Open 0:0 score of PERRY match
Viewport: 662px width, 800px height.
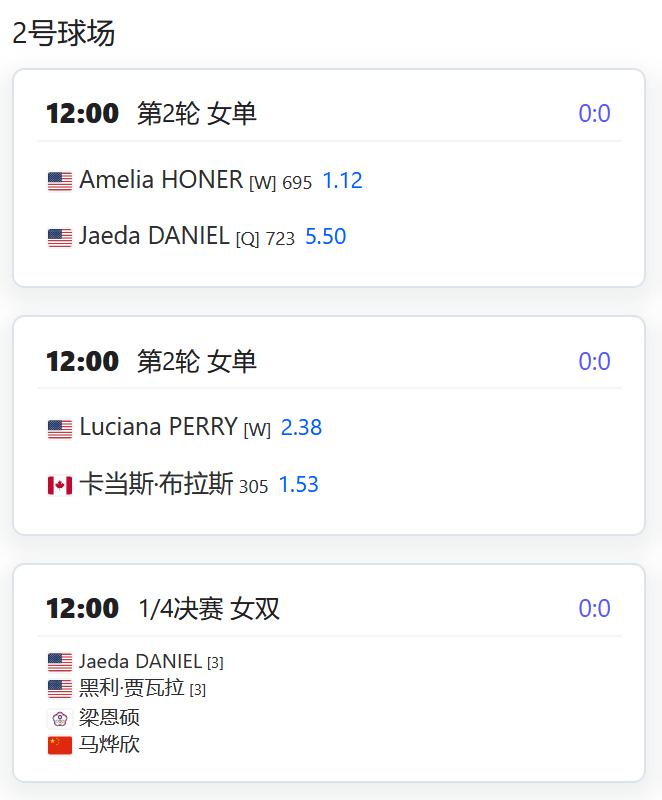coord(594,361)
